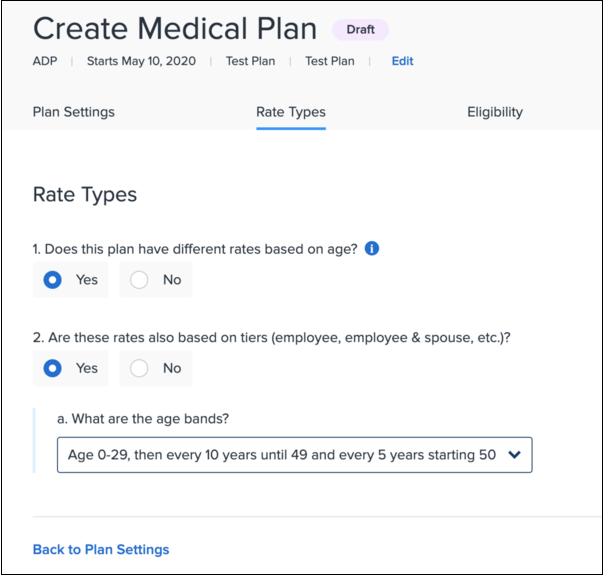The height and width of the screenshot is (575, 603).
Task: Click the first Test Plan label
Action: coord(250,61)
